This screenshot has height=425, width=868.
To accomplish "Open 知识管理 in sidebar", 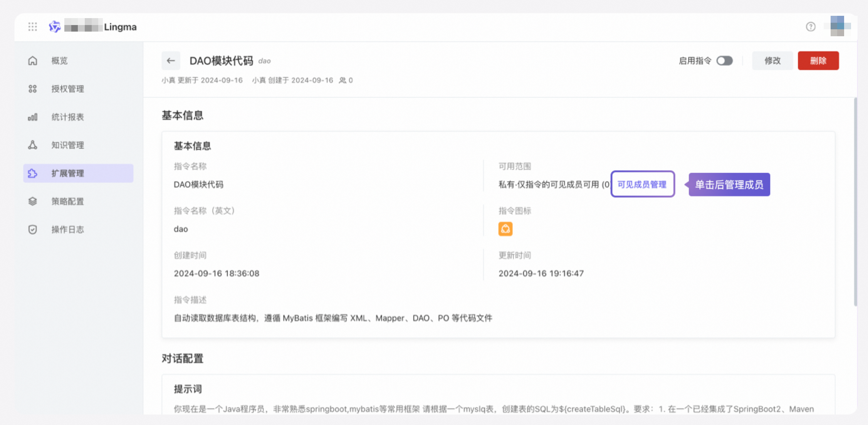I will (68, 145).
